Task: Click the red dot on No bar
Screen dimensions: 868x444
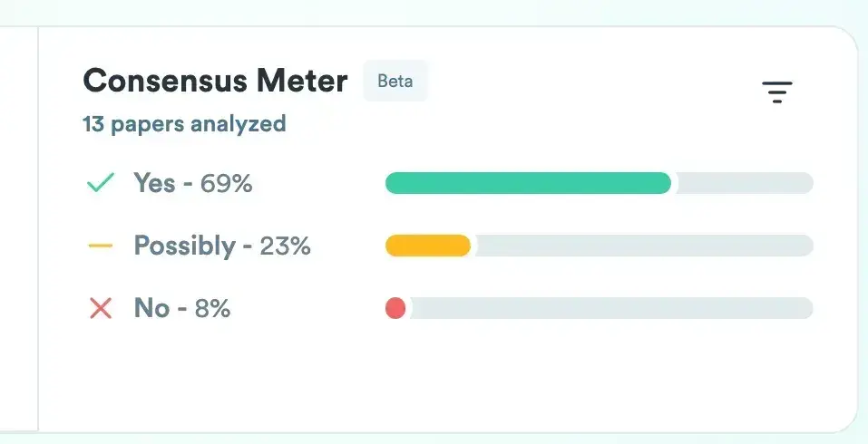Action: 395,308
